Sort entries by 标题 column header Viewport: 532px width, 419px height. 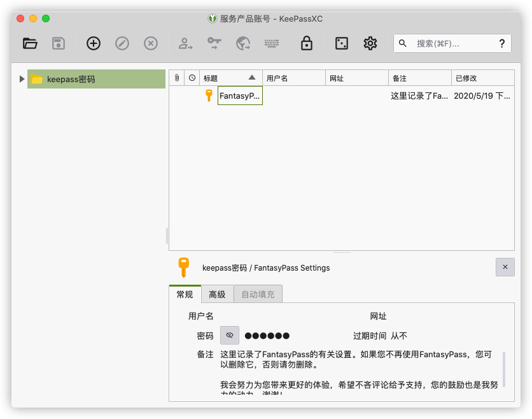point(231,78)
